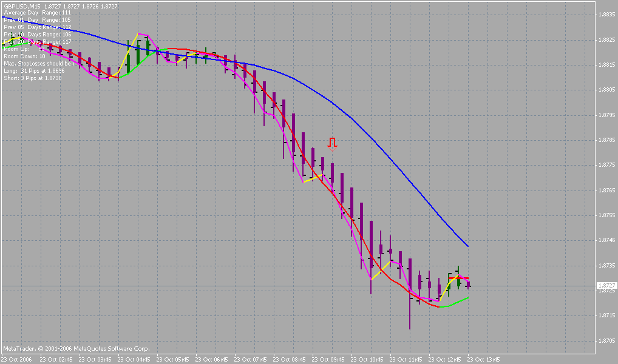Click the 1.8705 price axis label
618x364 pixels.
tap(606, 341)
